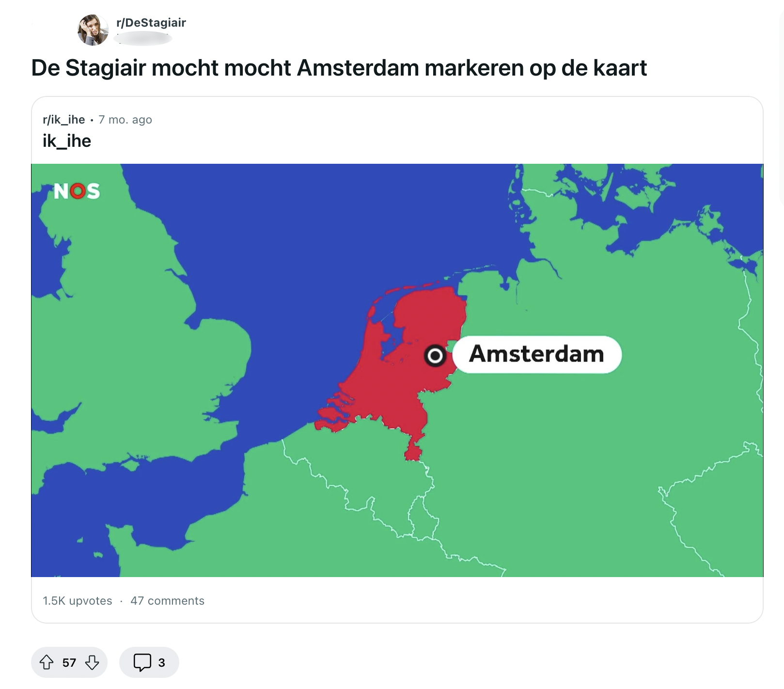
Task: Click the embedded ik_ihe post title
Action: (66, 141)
